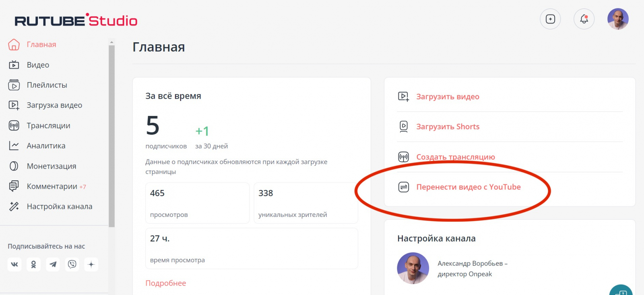Click the 27 ч. время просмотра card
This screenshot has height=295, width=644.
[x=252, y=249]
